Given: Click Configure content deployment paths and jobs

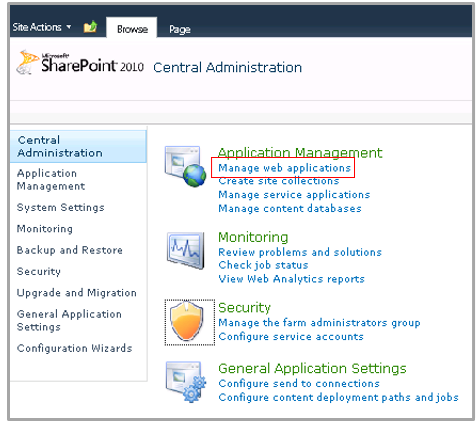Looking at the screenshot, I should click(338, 398).
